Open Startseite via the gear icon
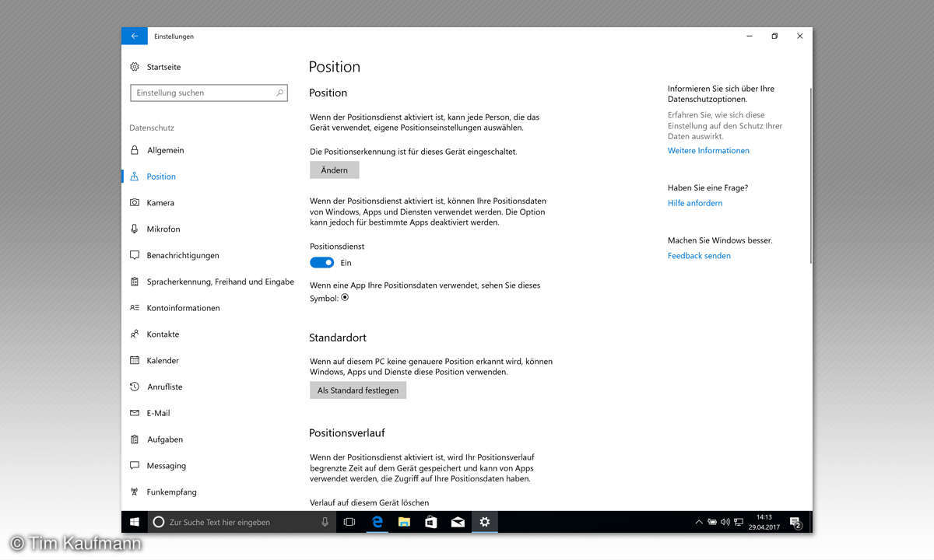The image size is (934, 560). (135, 67)
